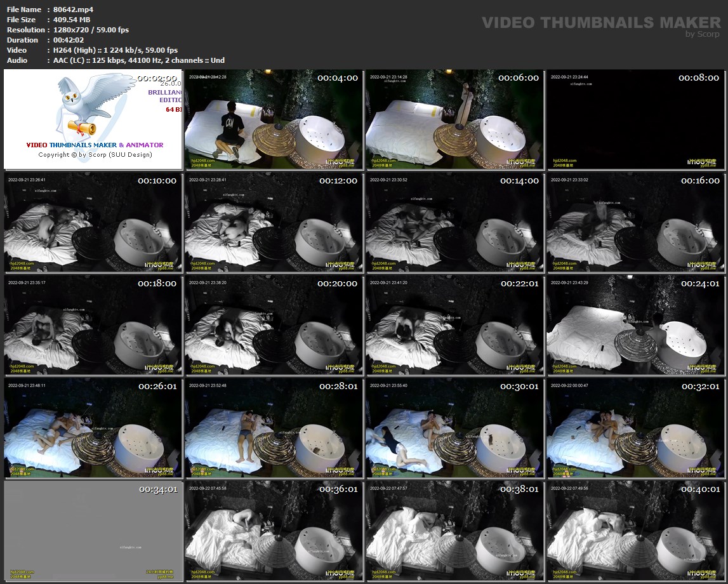Open the thumbnail at timestamp 00:36:01
728x584 pixels.
274,531
